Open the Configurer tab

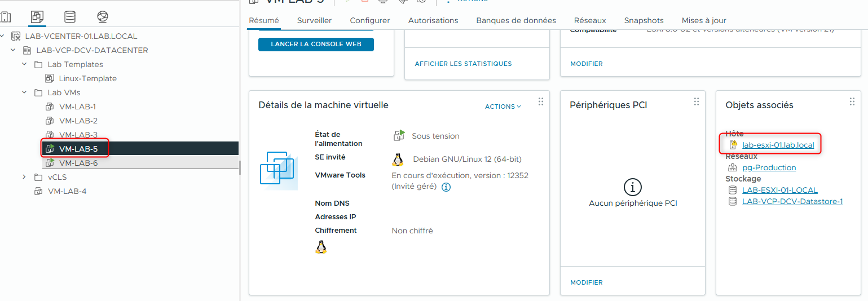(370, 20)
